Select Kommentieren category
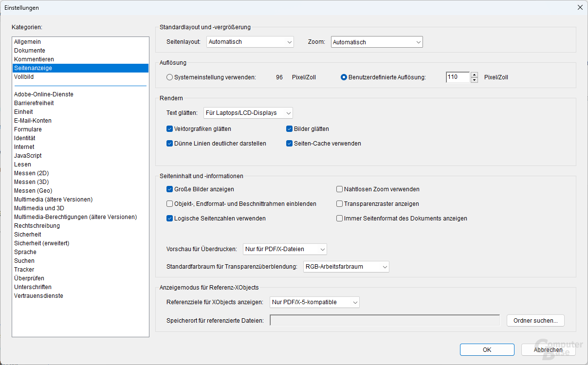The width and height of the screenshot is (588, 365). coord(80,59)
